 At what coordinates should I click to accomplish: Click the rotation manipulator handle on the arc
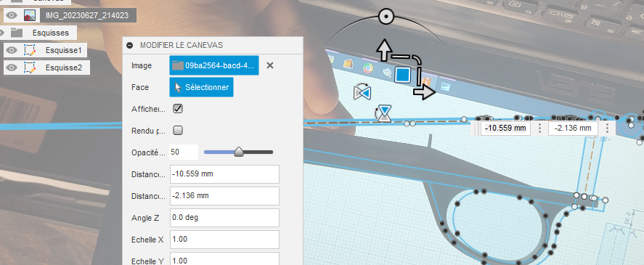(386, 17)
